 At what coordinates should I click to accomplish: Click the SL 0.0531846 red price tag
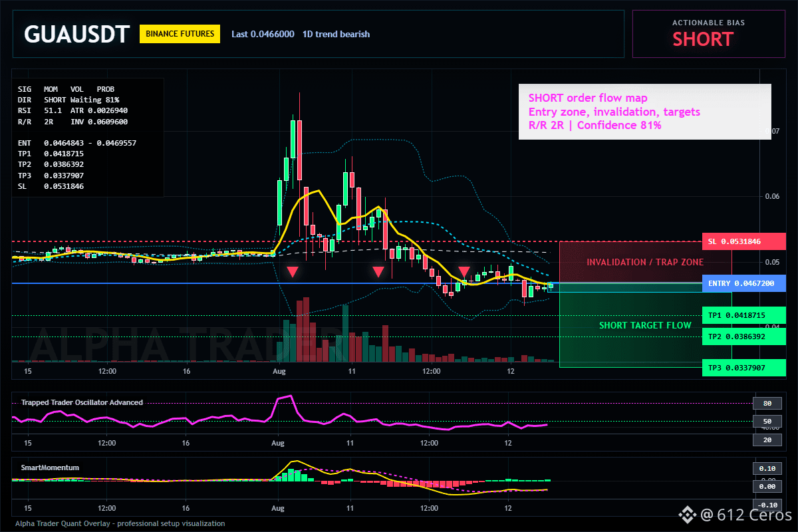point(744,241)
